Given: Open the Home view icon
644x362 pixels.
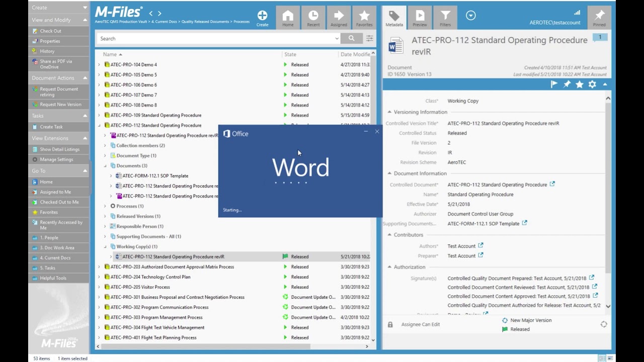Looking at the screenshot, I should click(288, 18).
